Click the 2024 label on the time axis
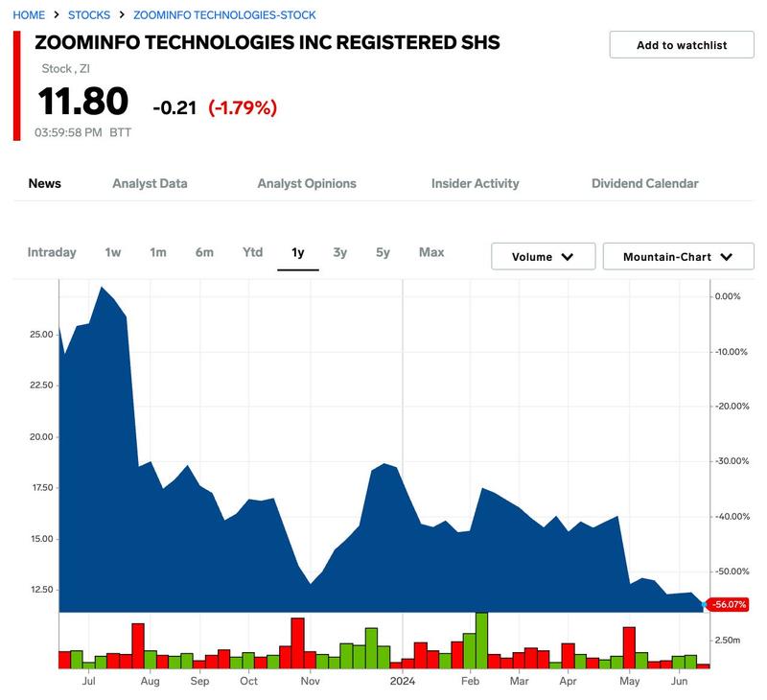Image resolution: width=767 pixels, height=700 pixels. tap(403, 681)
